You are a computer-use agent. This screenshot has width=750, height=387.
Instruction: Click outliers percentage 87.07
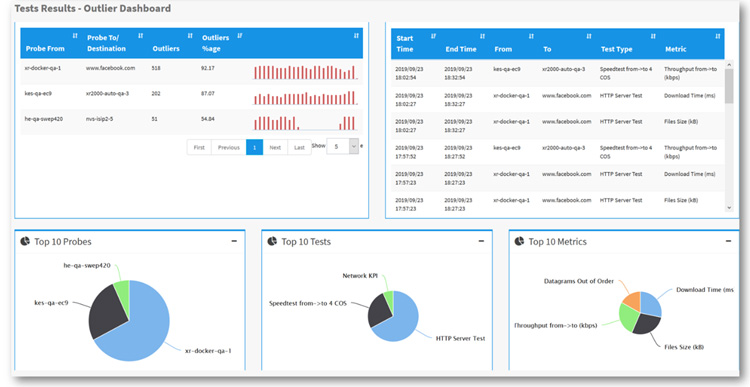208,93
